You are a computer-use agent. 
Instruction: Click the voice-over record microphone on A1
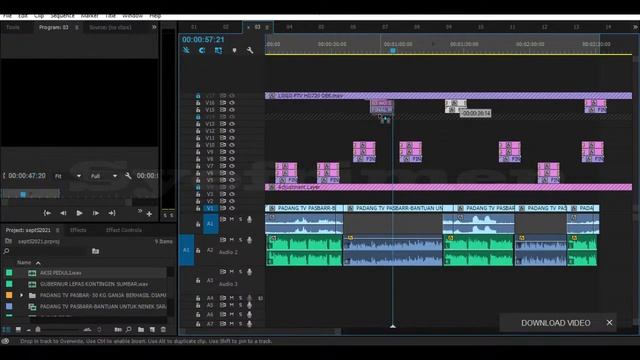click(x=249, y=220)
